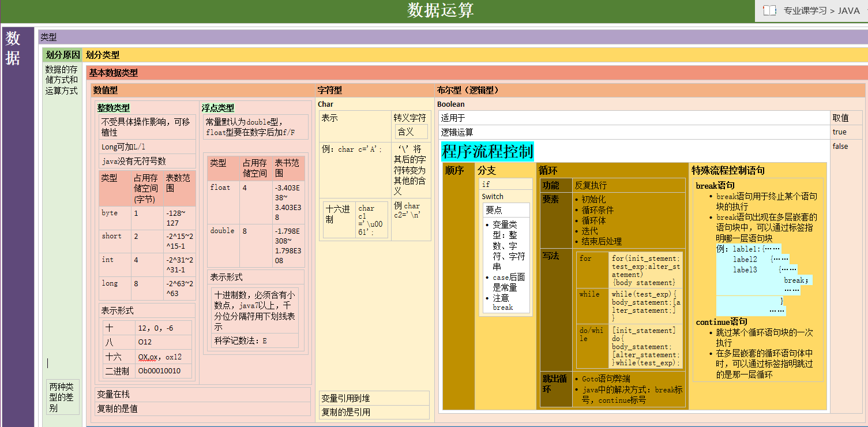Image resolution: width=868 pixels, height=427 pixels.
Task: Click the 要素 row label
Action: pos(556,220)
